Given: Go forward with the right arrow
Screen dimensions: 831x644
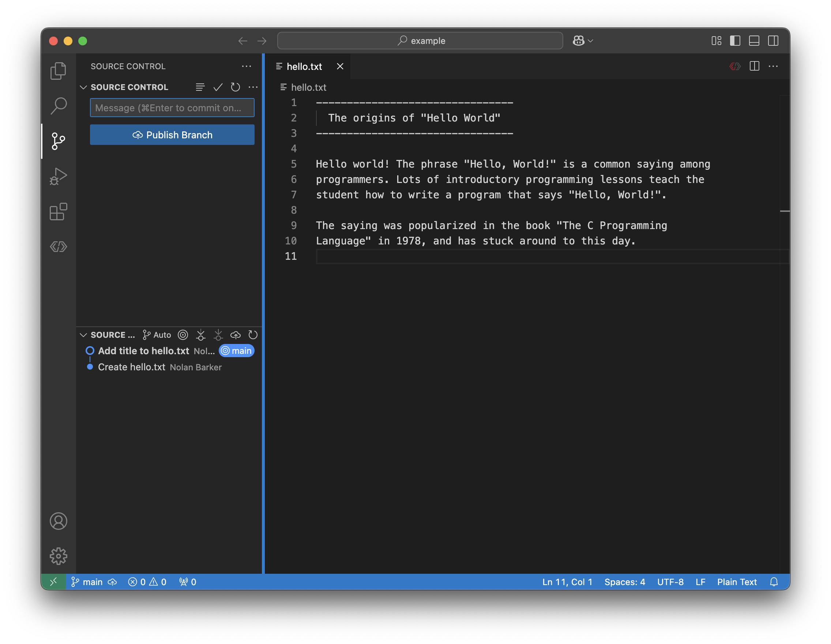Looking at the screenshot, I should (262, 41).
